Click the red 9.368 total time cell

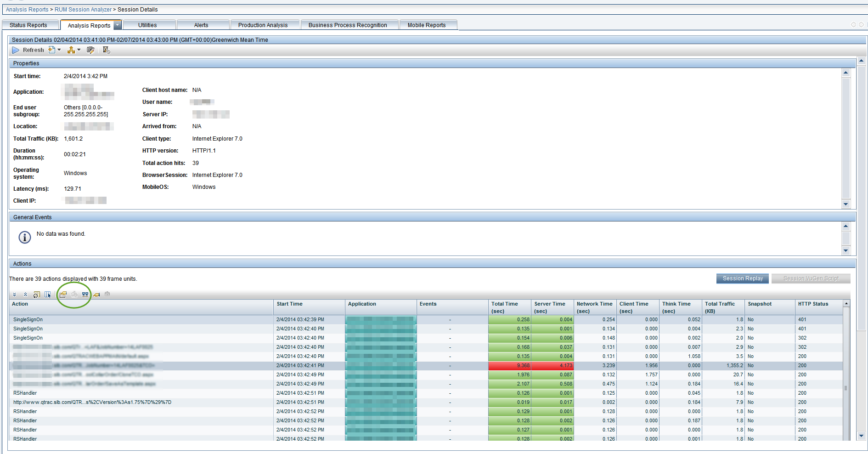click(510, 365)
